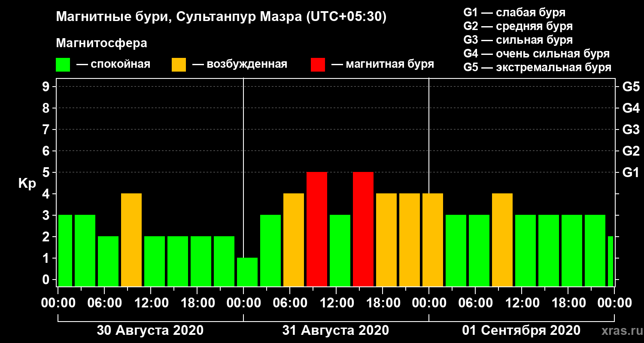Viewport: 644px width, 343px height.
Task: Click the 'G5' storm-level axis label
Action: pyautogui.click(x=631, y=87)
